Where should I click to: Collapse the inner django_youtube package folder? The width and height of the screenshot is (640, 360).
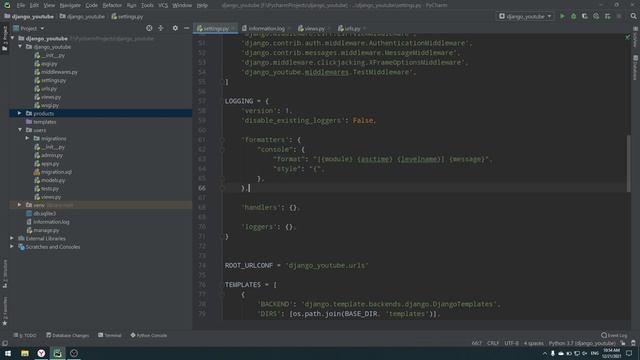20,47
